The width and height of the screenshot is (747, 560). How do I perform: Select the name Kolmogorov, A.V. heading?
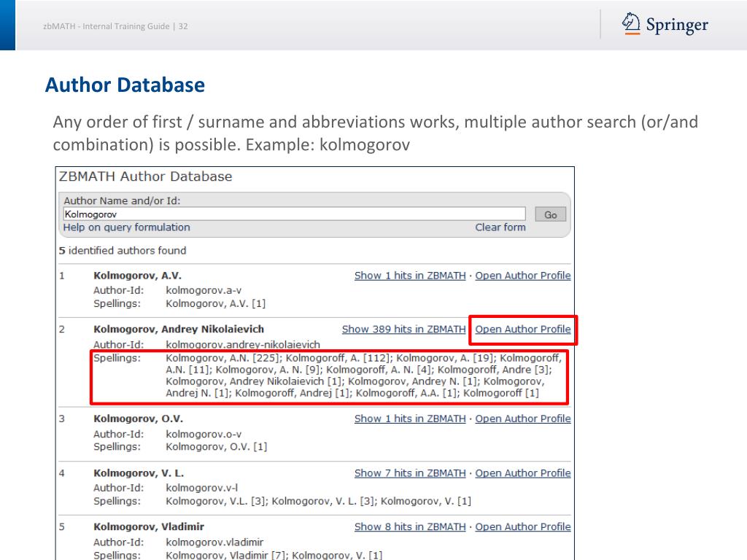click(137, 276)
